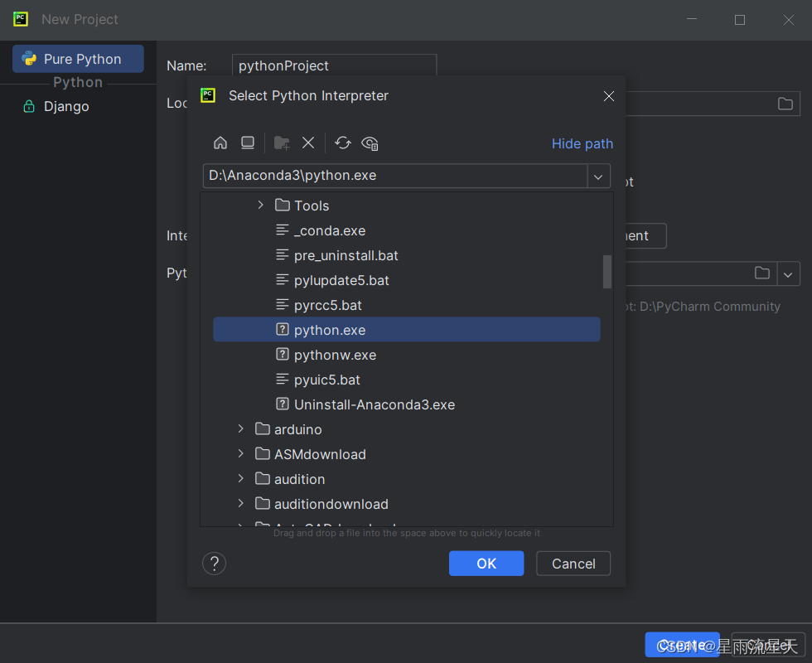Go to home directory icon
This screenshot has height=663, width=812.
tap(220, 143)
